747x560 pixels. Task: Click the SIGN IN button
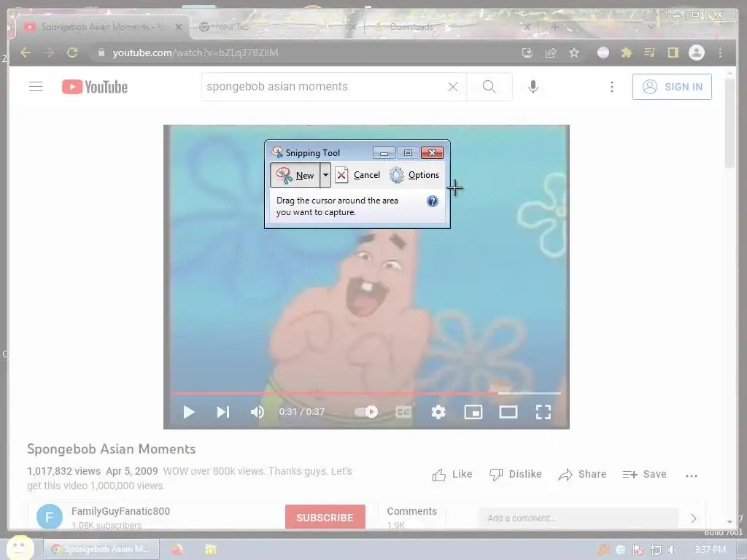pos(672,87)
